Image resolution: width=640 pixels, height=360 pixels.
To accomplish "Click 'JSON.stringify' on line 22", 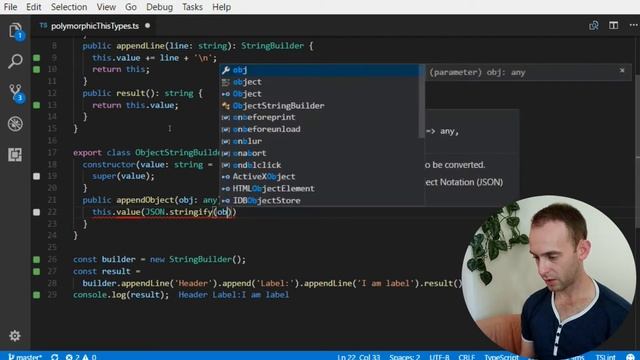I will pyautogui.click(x=179, y=212).
